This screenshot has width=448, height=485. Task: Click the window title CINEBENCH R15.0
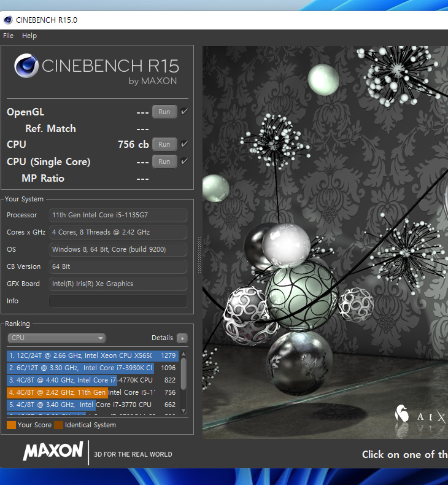47,20
